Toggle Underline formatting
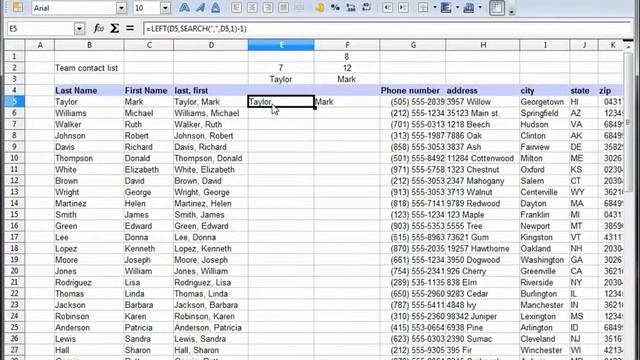 click(216, 8)
